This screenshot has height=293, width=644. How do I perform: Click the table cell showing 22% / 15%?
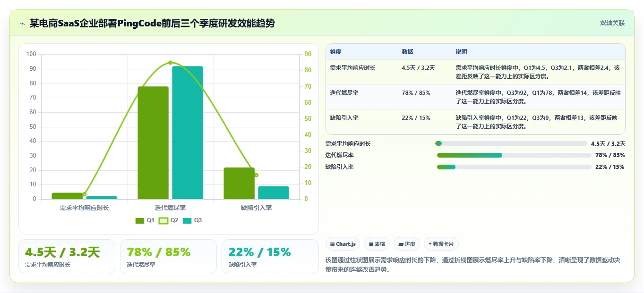[416, 118]
